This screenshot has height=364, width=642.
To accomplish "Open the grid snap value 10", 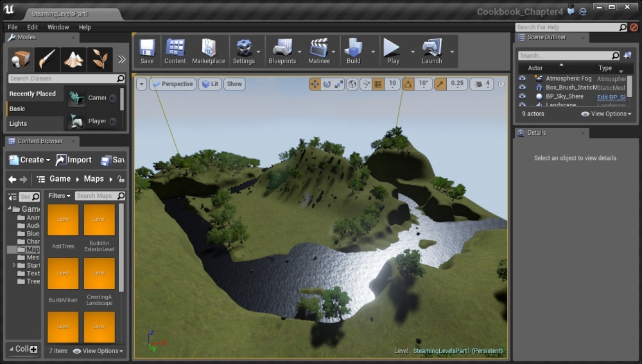I will tap(392, 83).
